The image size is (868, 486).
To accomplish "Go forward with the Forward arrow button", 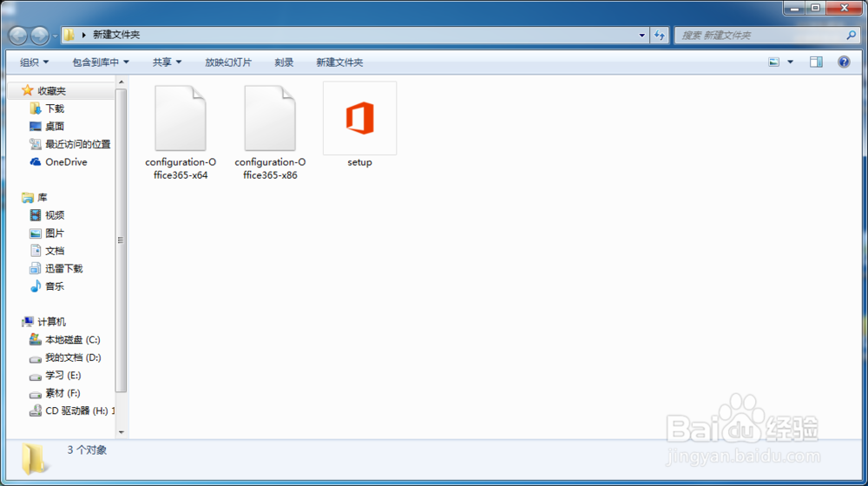I will [x=39, y=36].
